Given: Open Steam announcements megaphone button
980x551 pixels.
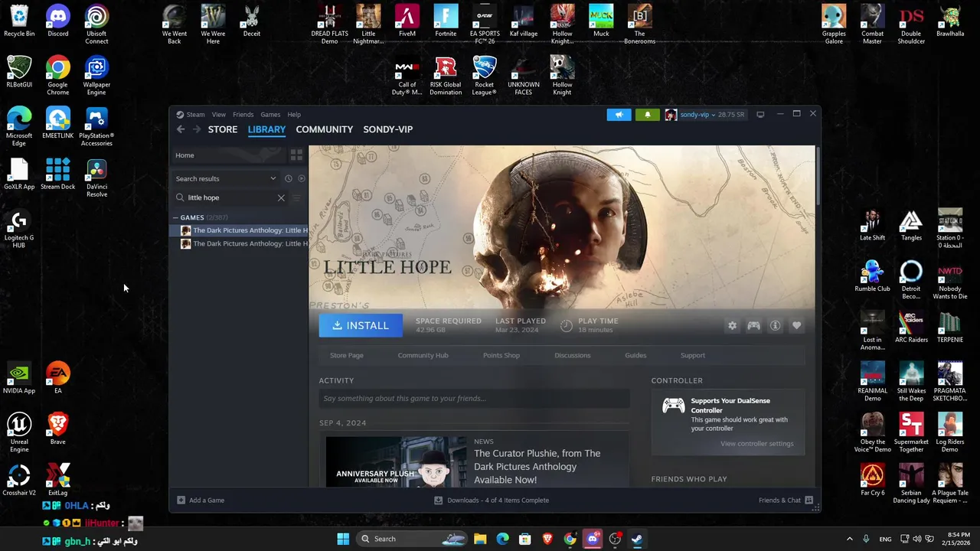Looking at the screenshot, I should pyautogui.click(x=619, y=115).
